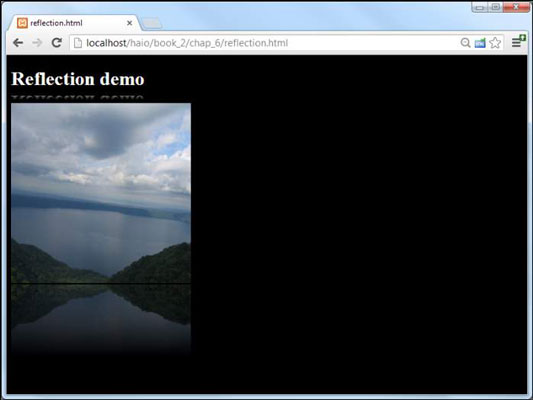Click the blue extension icon in address bar
Image resolution: width=533 pixels, height=400 pixels.
(x=480, y=43)
